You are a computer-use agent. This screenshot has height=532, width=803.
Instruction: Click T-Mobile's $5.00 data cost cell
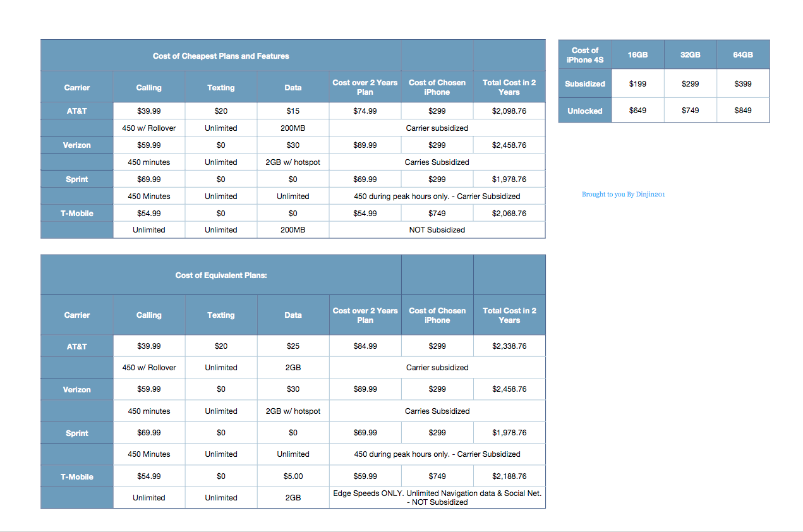pos(293,476)
